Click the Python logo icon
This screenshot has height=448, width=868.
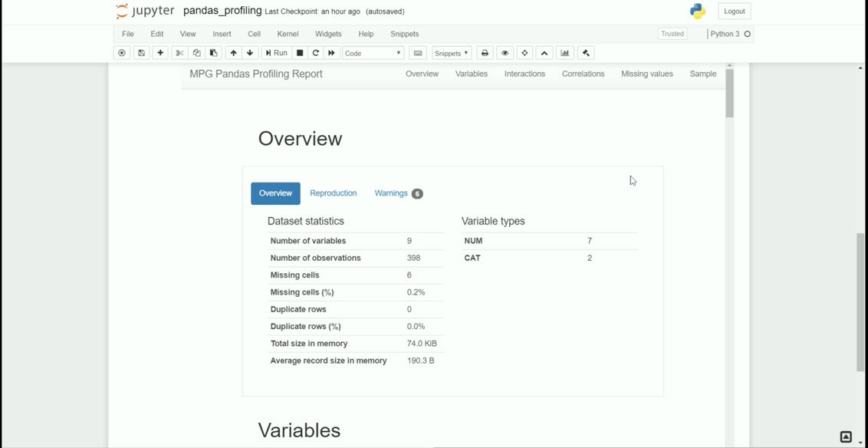pos(698,11)
